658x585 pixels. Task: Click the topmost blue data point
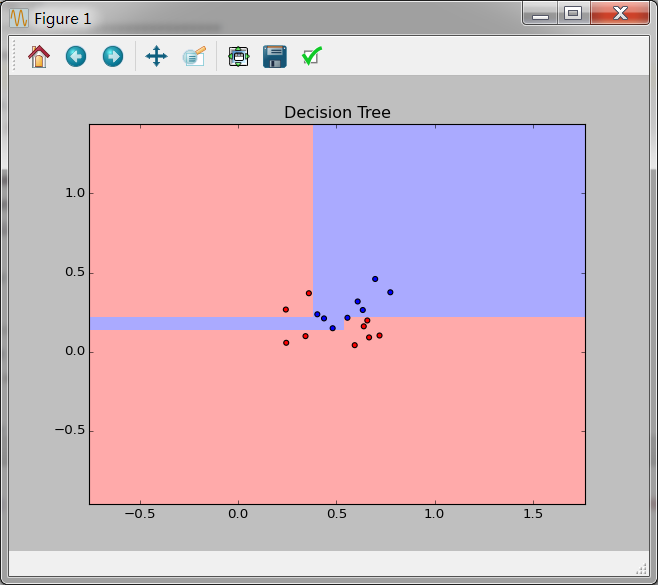(375, 279)
